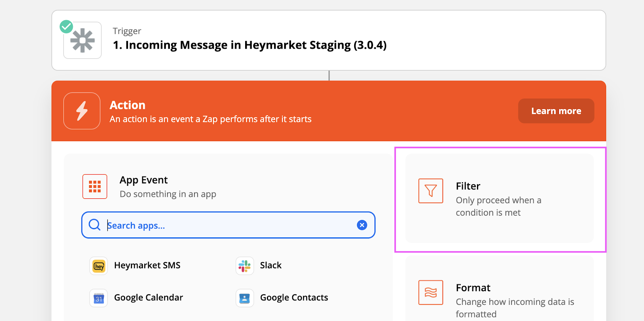Select the Heymarket SMS app icon
The image size is (644, 321).
[x=99, y=266]
